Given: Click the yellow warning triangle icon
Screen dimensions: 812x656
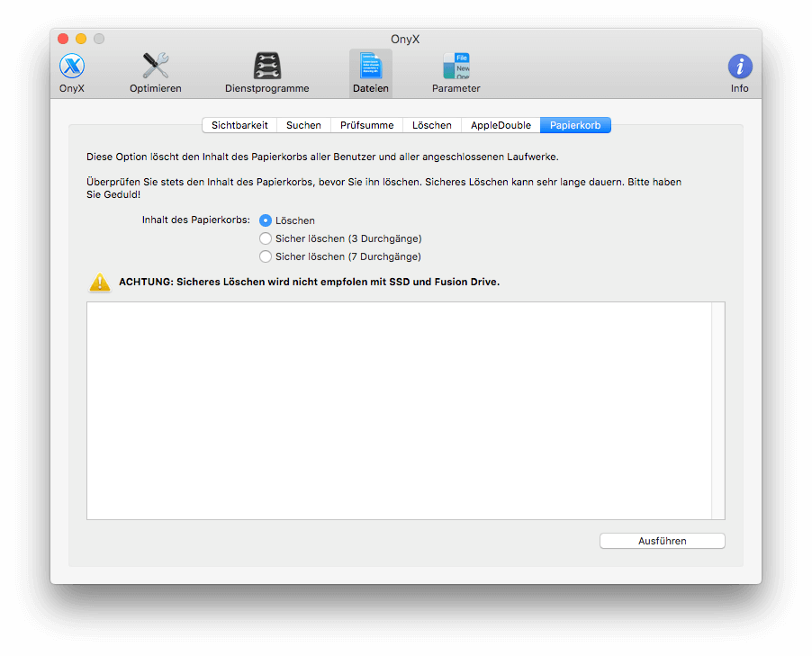Looking at the screenshot, I should tap(100, 283).
